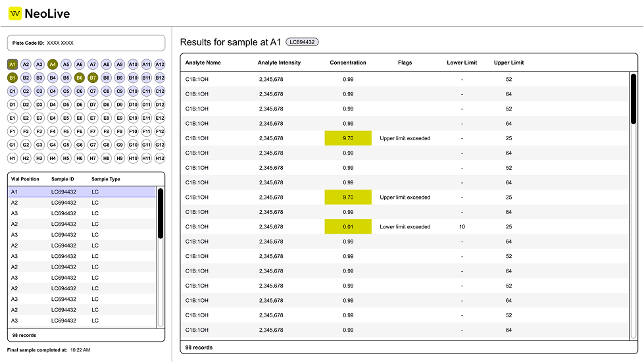
Task: Choose well E5 on the plate
Action: pos(66,118)
